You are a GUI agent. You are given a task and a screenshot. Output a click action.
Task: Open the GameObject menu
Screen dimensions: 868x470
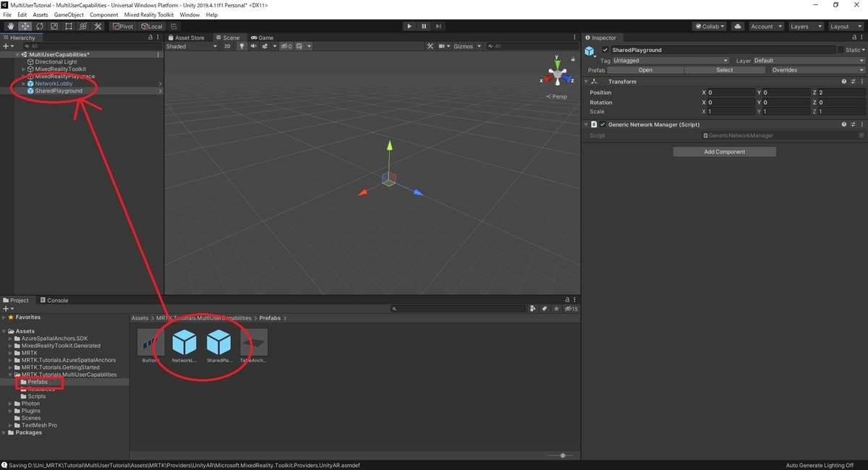tap(69, 14)
